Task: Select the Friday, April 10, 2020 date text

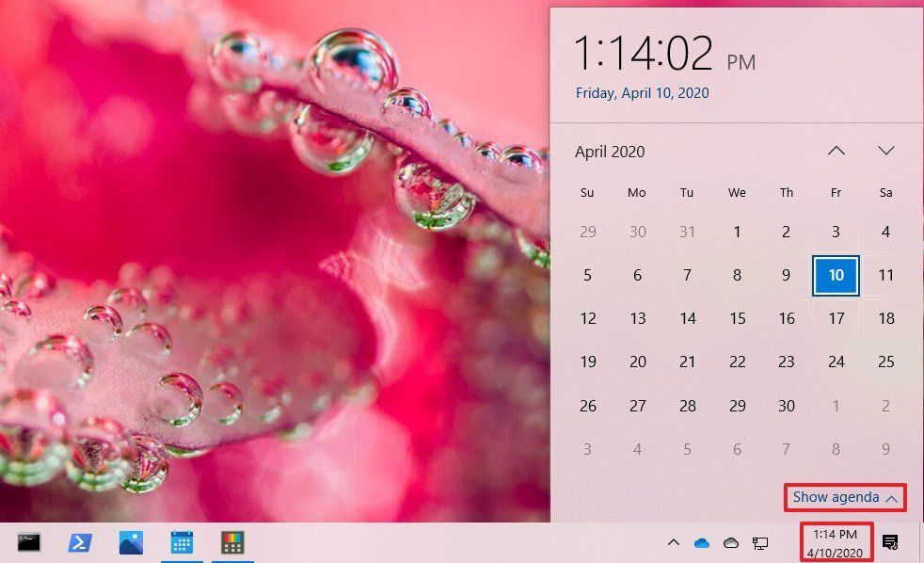Action: point(643,93)
